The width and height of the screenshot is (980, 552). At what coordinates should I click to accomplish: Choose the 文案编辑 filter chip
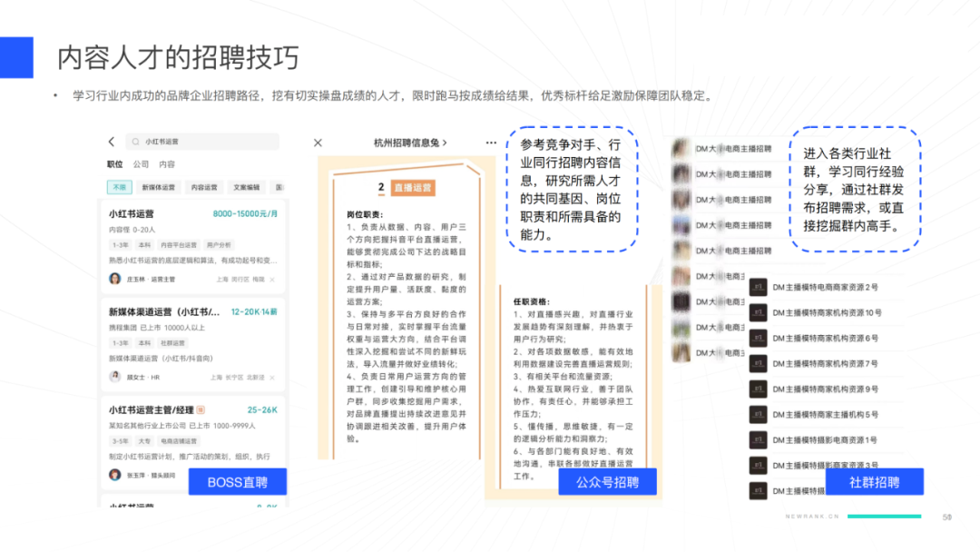tap(246, 188)
